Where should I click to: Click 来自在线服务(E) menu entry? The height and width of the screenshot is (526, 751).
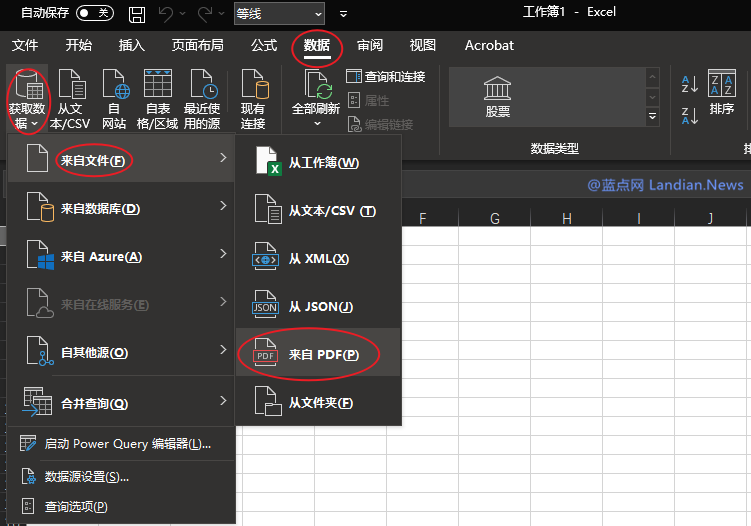121,303
